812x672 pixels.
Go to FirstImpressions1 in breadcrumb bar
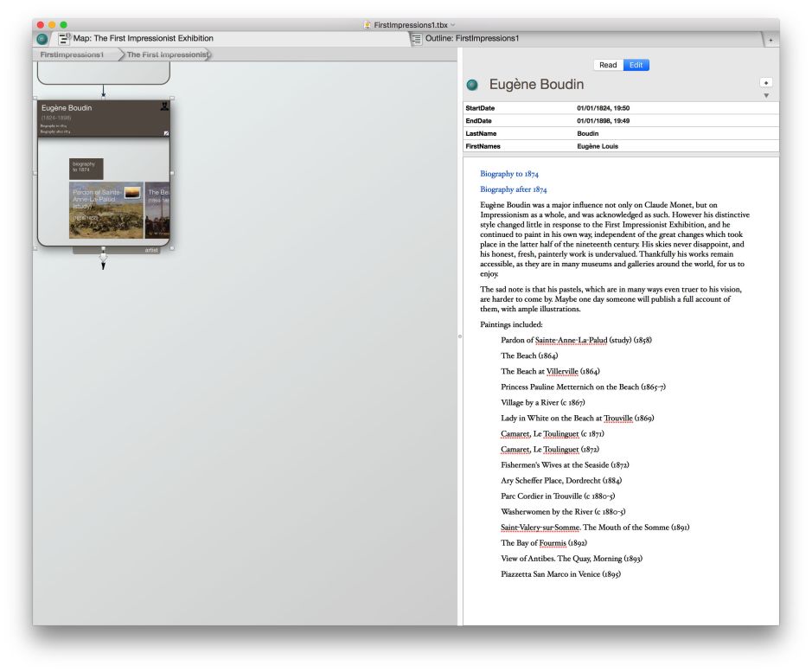click(72, 54)
